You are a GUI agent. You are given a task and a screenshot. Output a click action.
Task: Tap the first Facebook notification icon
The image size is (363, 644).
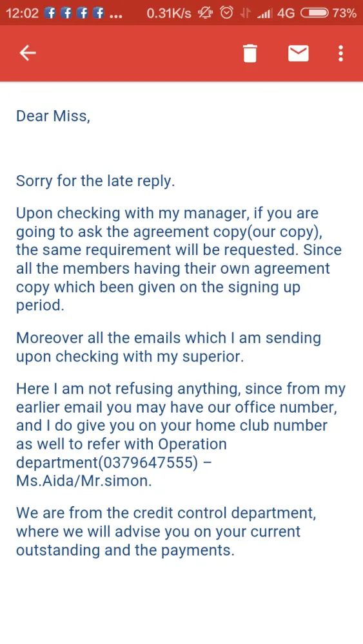coord(50,13)
